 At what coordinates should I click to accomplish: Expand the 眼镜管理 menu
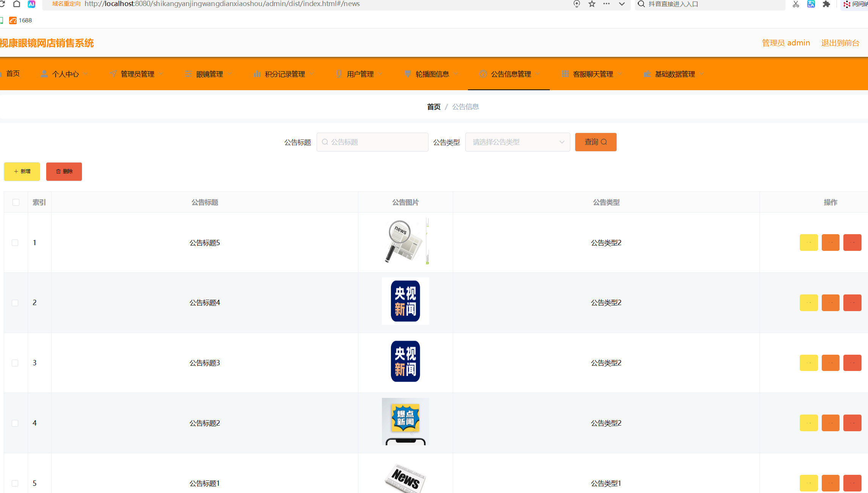(209, 74)
